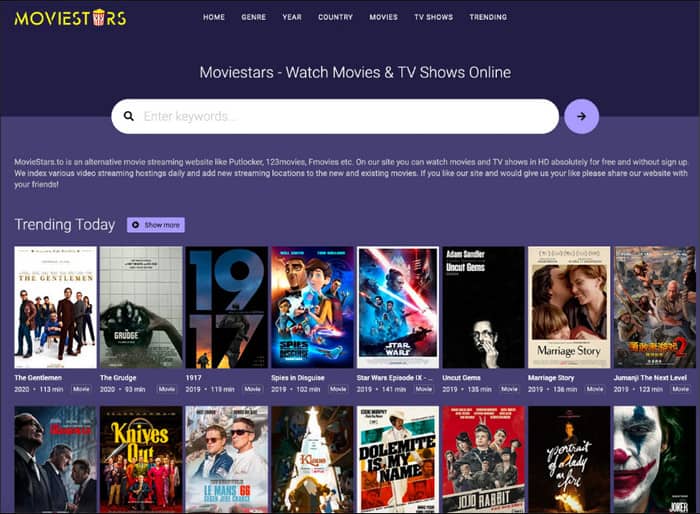Click the Movie tag under Marriage Story
Screen dimensions: 700x514
coord(595,389)
